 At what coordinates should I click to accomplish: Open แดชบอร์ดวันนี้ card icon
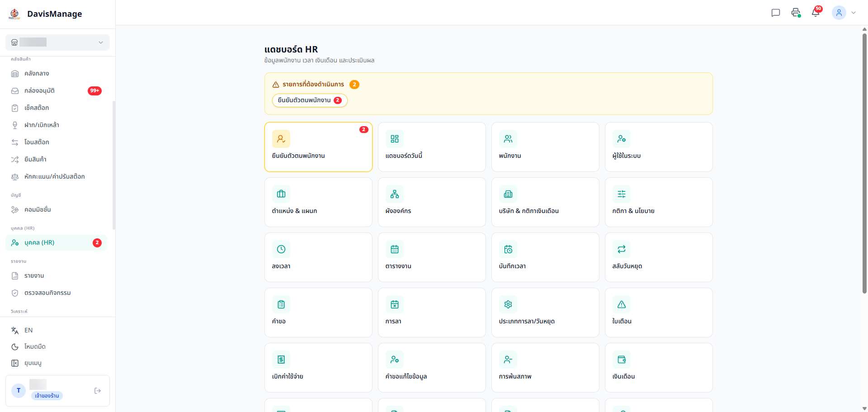coord(395,139)
